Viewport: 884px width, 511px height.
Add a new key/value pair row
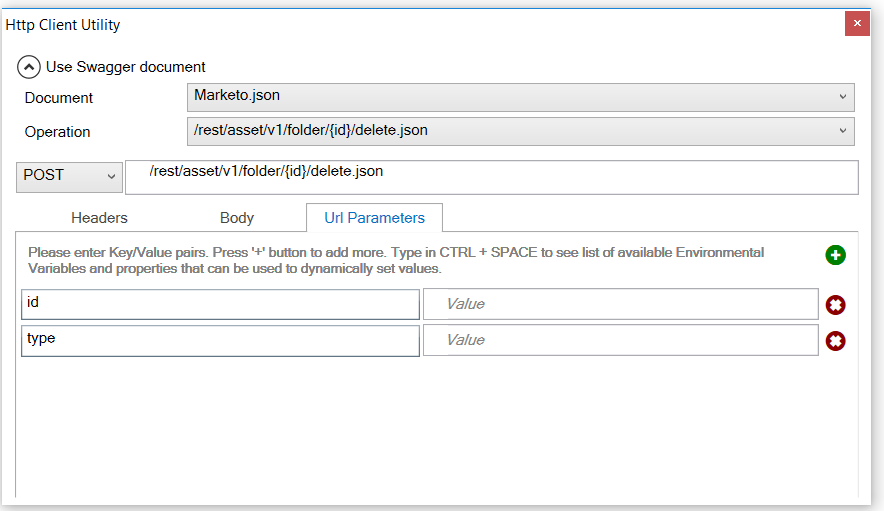pos(835,255)
